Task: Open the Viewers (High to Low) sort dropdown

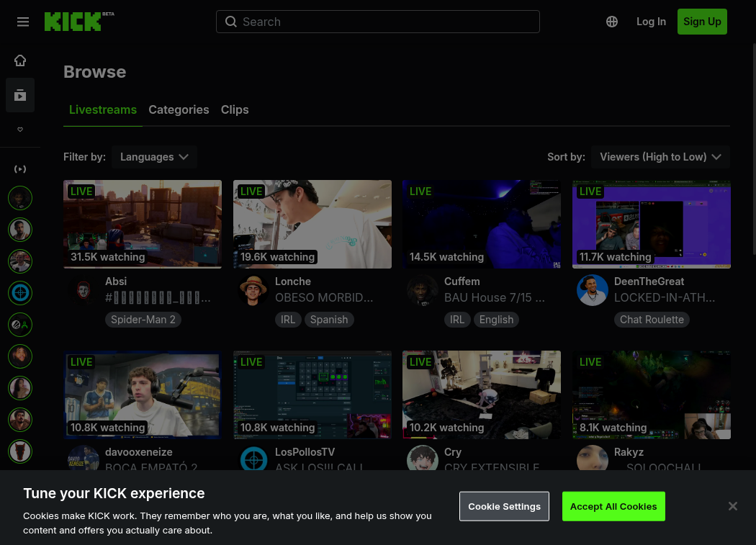Action: coord(660,157)
